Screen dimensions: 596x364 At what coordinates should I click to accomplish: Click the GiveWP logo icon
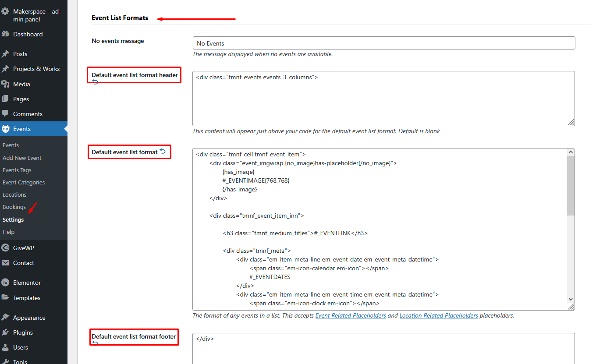click(5, 248)
